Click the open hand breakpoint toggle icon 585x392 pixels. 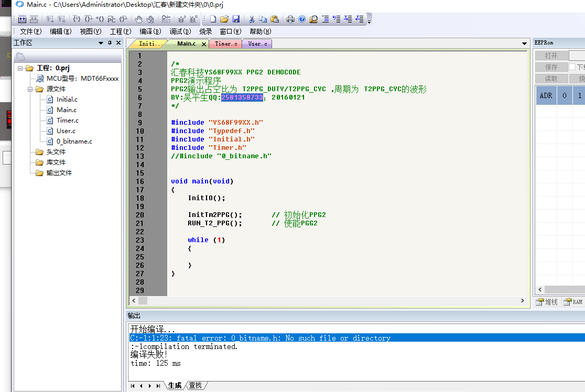(138, 19)
